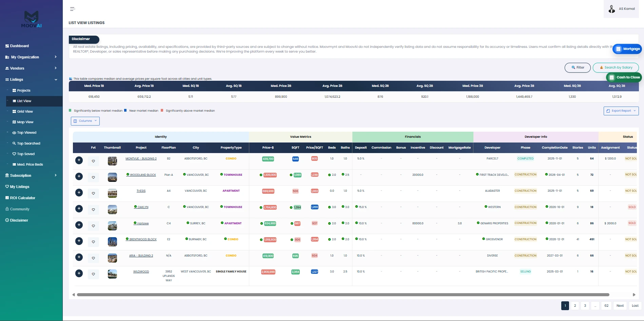644x321 pixels.
Task: Go to Grid View in sidebar
Action: tap(25, 112)
